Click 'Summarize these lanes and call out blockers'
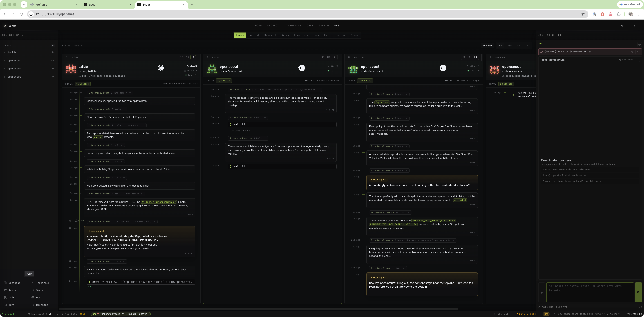This screenshot has width=644, height=317. pos(590,181)
